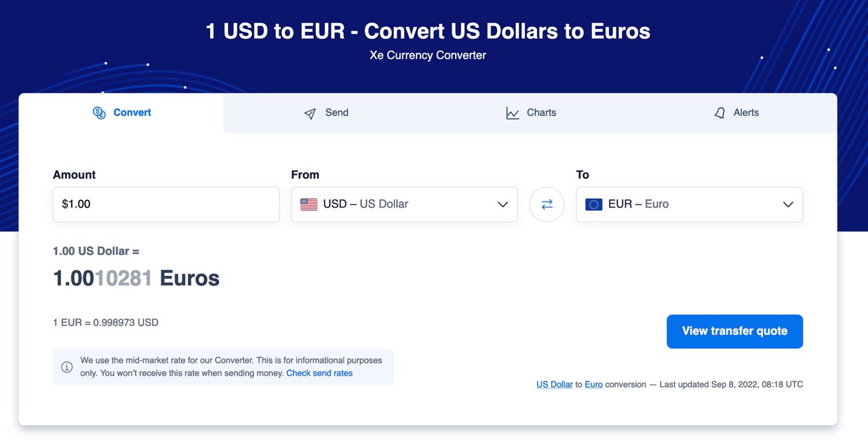Click the EU flag icon
This screenshot has width=868, height=446.
[593, 205]
